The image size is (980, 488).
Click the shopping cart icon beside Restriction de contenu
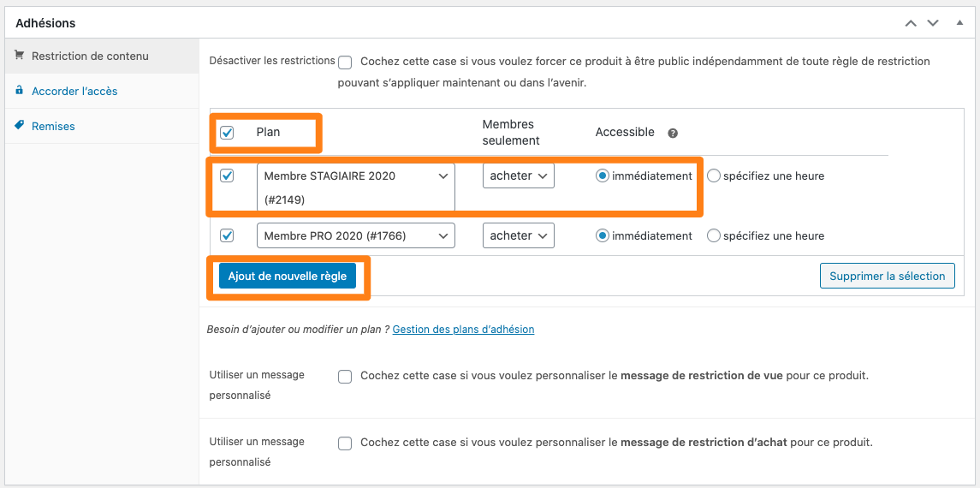(20, 56)
